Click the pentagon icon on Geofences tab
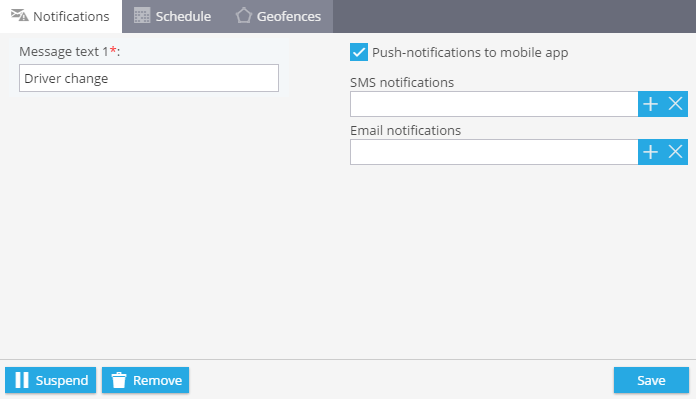The width and height of the screenshot is (696, 399). coord(244,16)
